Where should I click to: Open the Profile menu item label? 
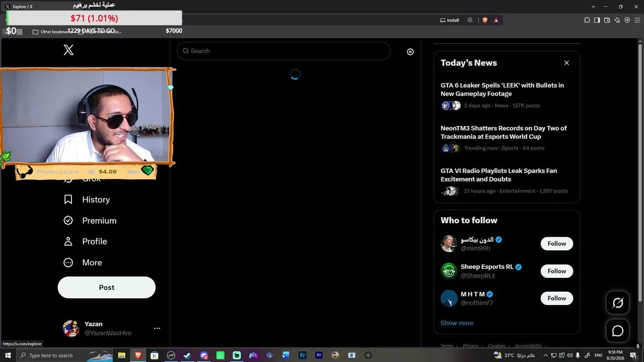pos(95,241)
